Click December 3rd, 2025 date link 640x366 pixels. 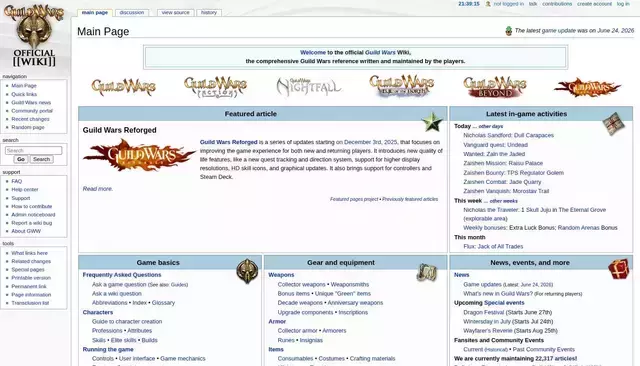[371, 142]
